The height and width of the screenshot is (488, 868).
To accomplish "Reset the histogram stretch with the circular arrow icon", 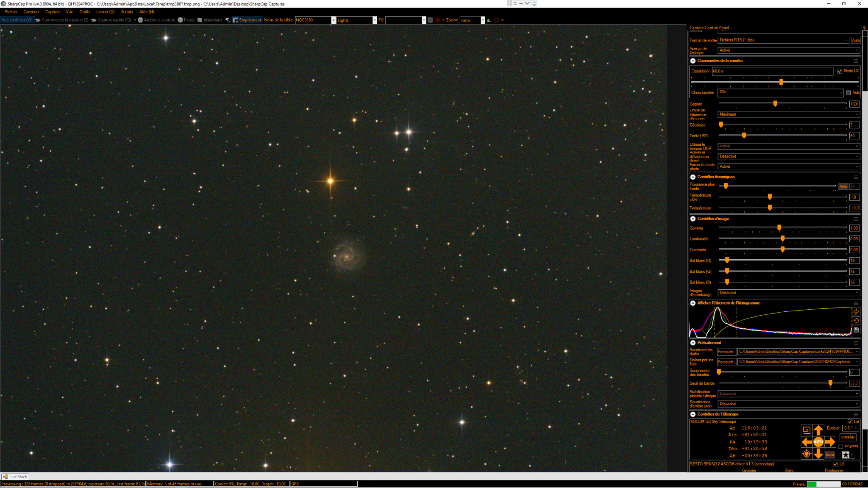I will [856, 321].
